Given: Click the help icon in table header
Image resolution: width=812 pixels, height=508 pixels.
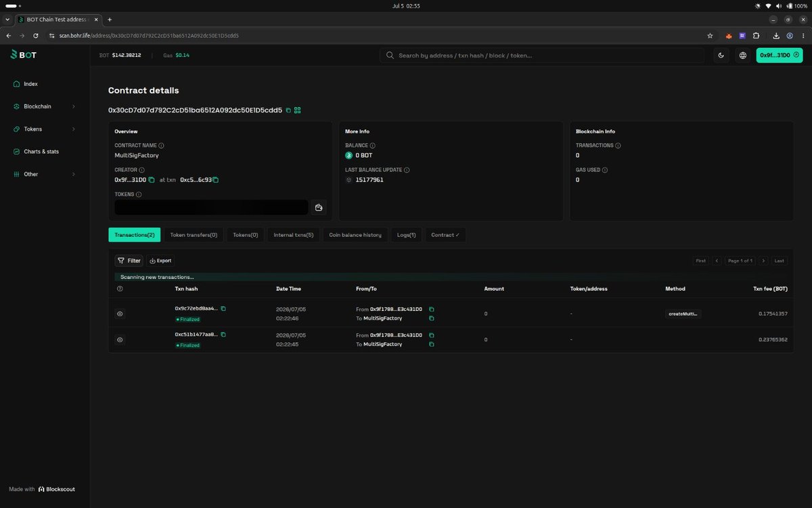Looking at the screenshot, I should click(120, 289).
